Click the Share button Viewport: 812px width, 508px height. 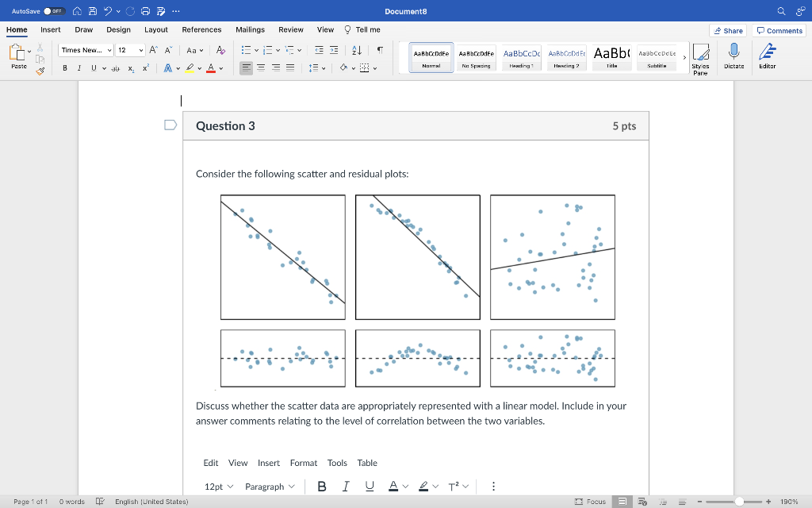click(x=726, y=29)
